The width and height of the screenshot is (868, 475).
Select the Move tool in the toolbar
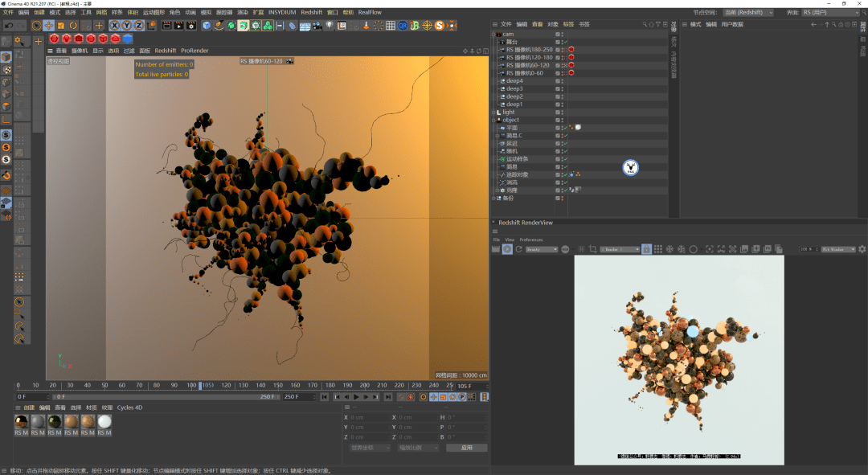(x=48, y=27)
